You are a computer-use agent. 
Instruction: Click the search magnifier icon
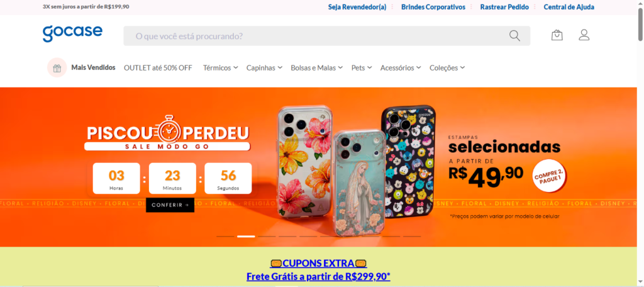click(x=514, y=36)
